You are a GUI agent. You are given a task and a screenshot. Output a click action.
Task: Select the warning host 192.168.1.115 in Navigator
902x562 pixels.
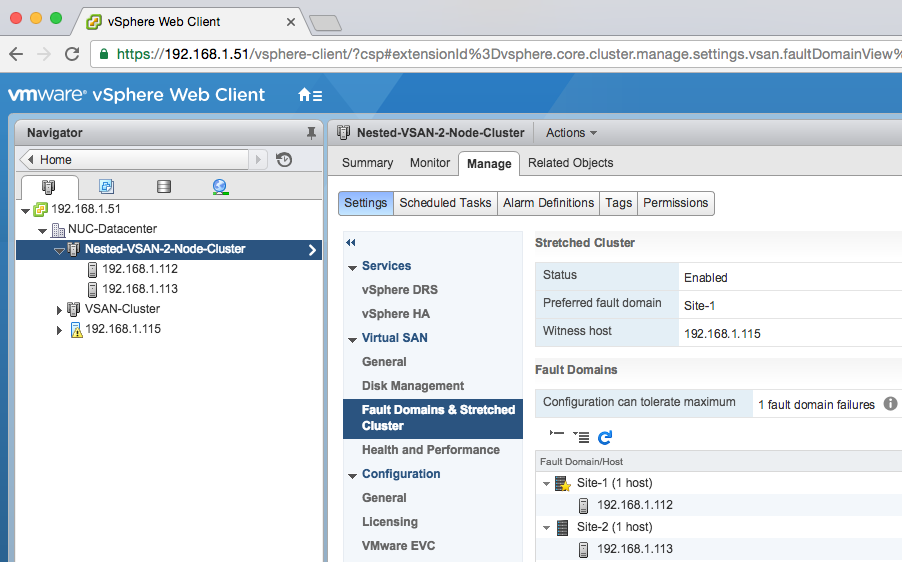(x=123, y=329)
